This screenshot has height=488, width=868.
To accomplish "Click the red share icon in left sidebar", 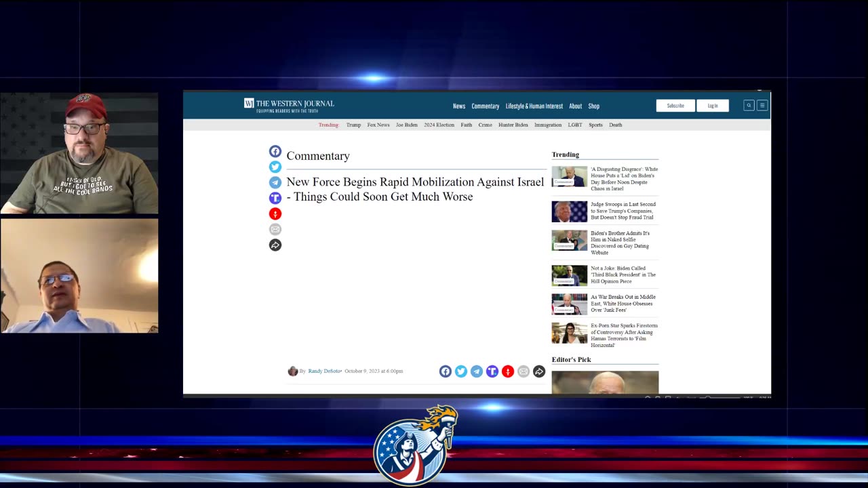I will point(275,213).
